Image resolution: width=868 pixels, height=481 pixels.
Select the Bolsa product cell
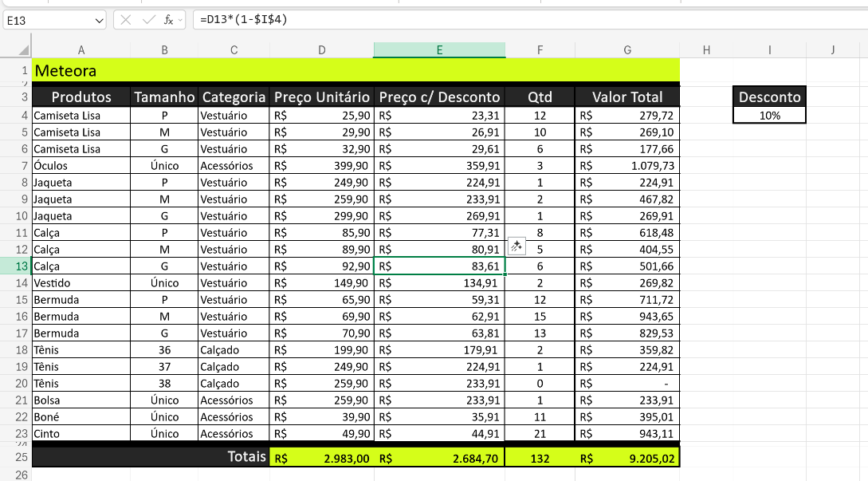tap(81, 400)
